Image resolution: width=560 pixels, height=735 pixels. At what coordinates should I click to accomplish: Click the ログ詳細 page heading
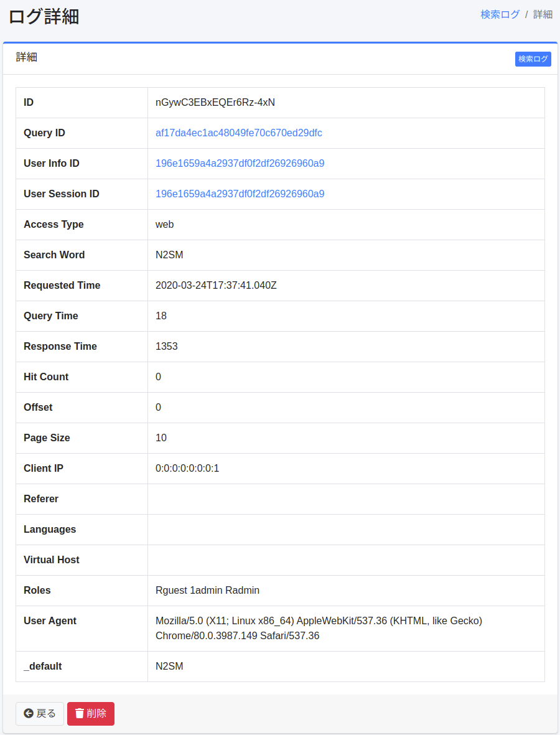coord(44,17)
